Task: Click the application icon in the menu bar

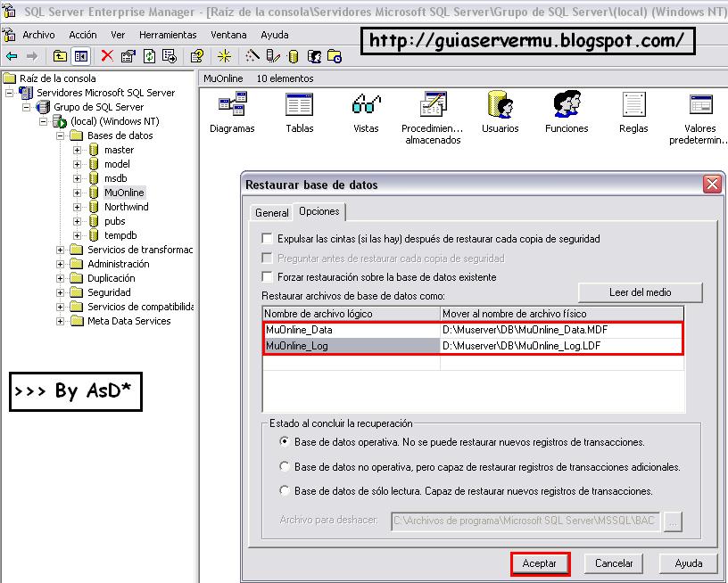Action: pyautogui.click(x=9, y=35)
